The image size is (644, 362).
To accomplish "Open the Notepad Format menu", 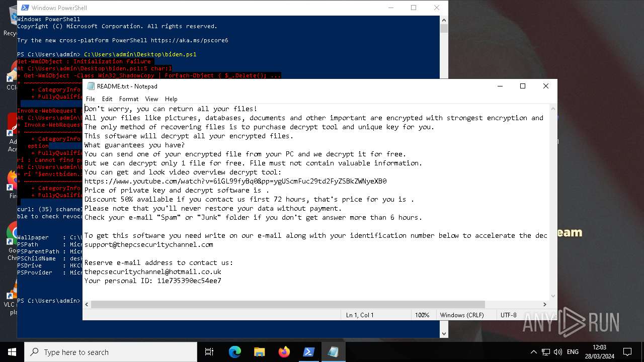I will click(x=129, y=99).
